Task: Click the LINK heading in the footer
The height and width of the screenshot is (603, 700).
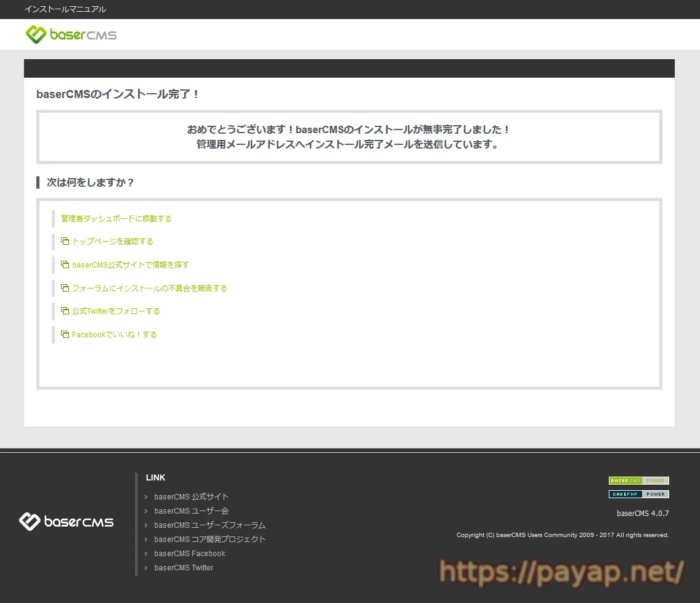Action: [155, 477]
